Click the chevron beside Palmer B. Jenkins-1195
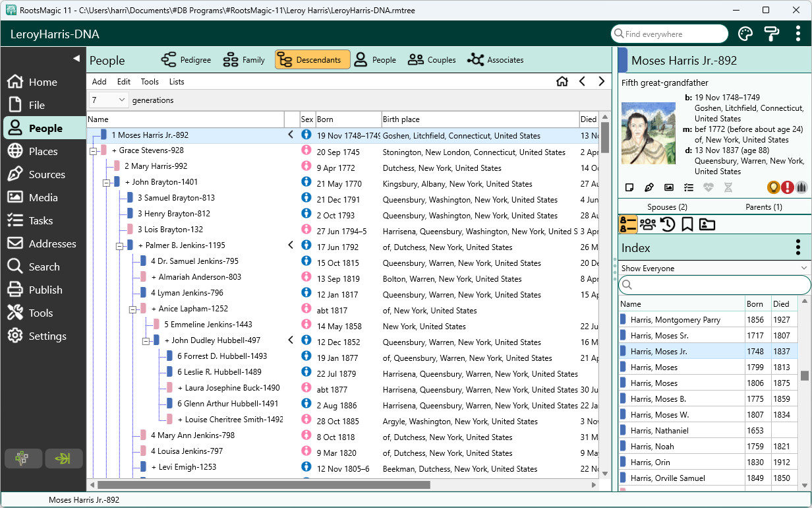The width and height of the screenshot is (812, 508). coord(291,245)
